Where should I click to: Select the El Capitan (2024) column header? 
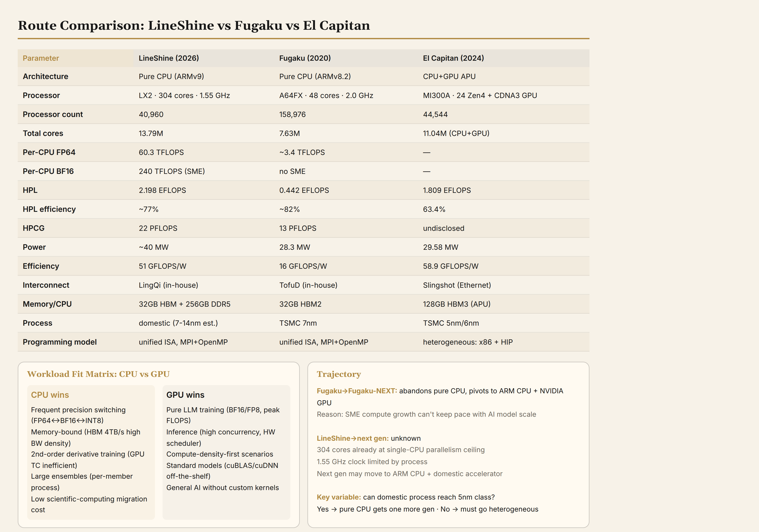[453, 58]
